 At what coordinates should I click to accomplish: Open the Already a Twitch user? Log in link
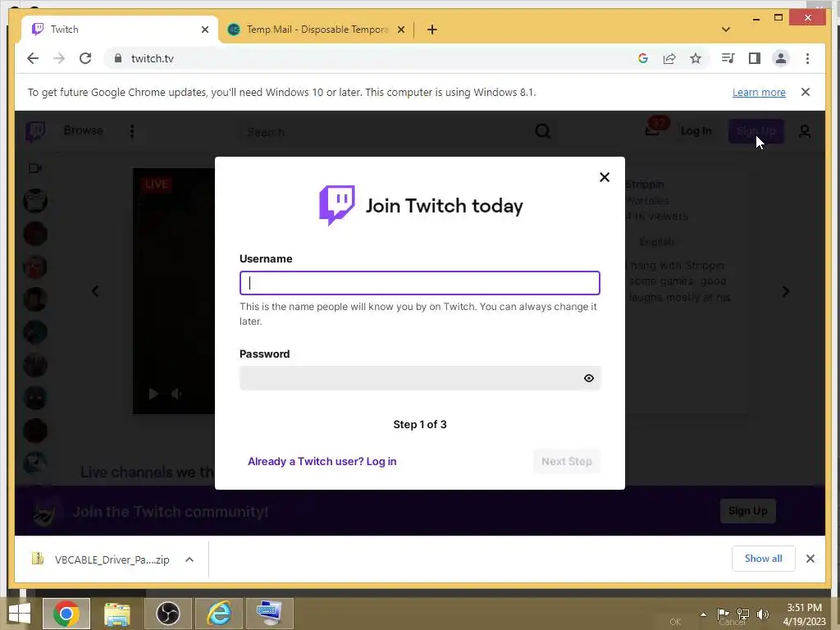pyautogui.click(x=322, y=461)
